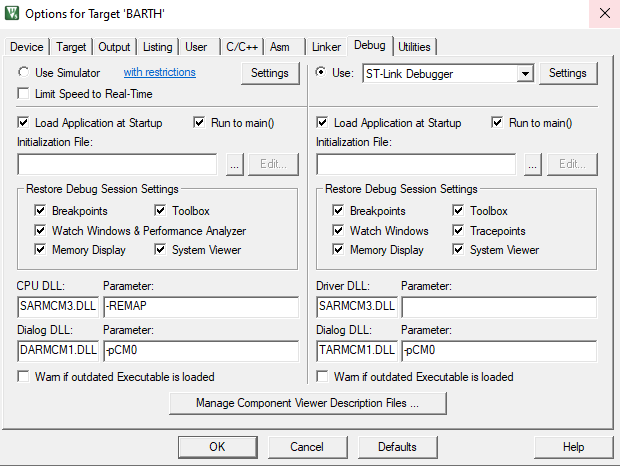Toggle simulator Toolbox checkbox

(x=160, y=211)
